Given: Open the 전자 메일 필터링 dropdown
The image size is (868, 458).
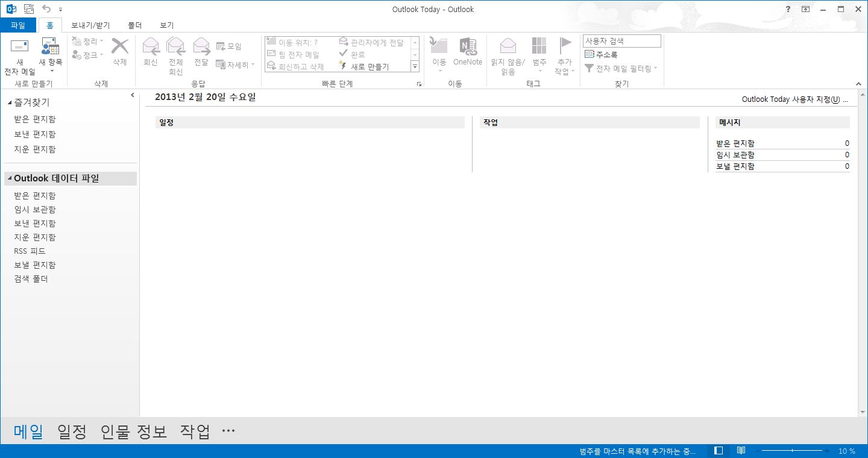Looking at the screenshot, I should pos(621,69).
